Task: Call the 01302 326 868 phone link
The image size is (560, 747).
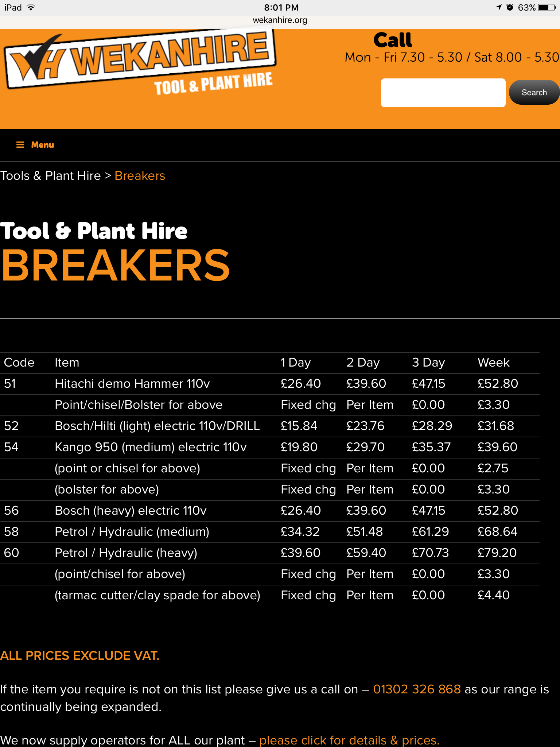Action: pyautogui.click(x=417, y=689)
